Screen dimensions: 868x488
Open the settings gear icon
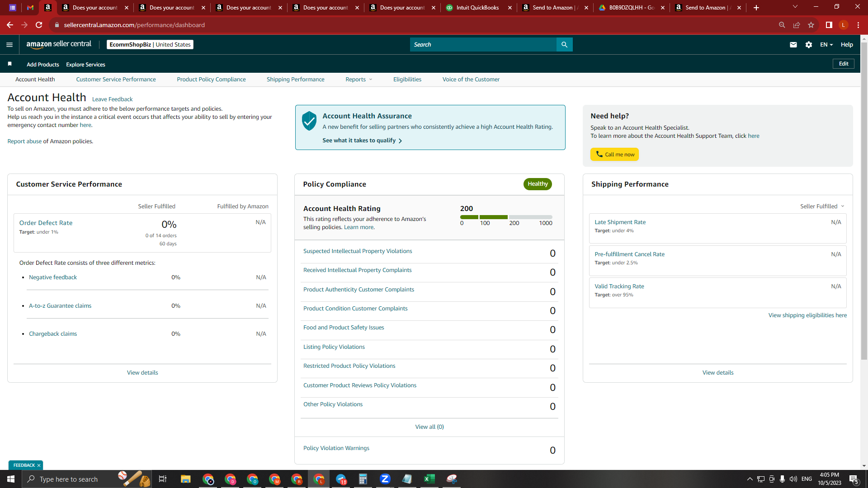pyautogui.click(x=809, y=44)
